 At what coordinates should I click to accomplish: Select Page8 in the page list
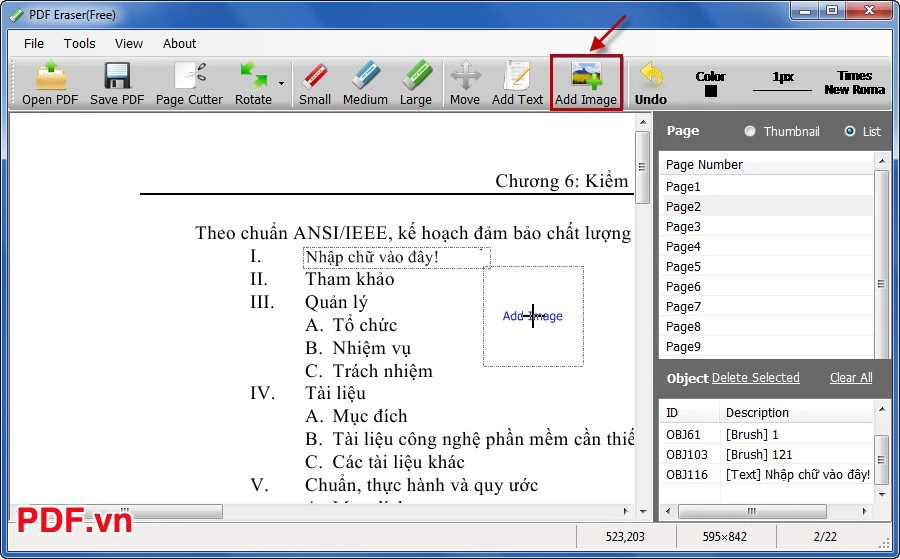click(767, 327)
